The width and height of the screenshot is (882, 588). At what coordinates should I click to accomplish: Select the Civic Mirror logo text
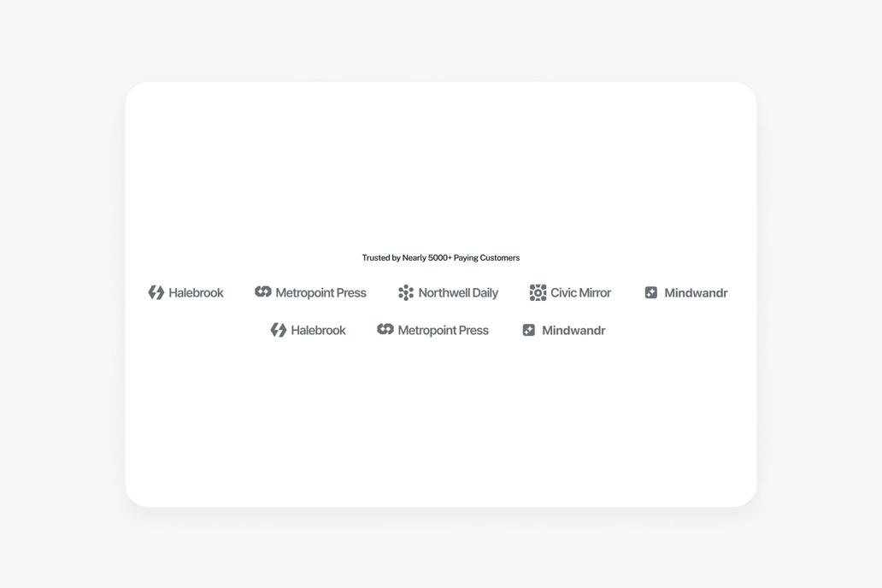coord(580,292)
